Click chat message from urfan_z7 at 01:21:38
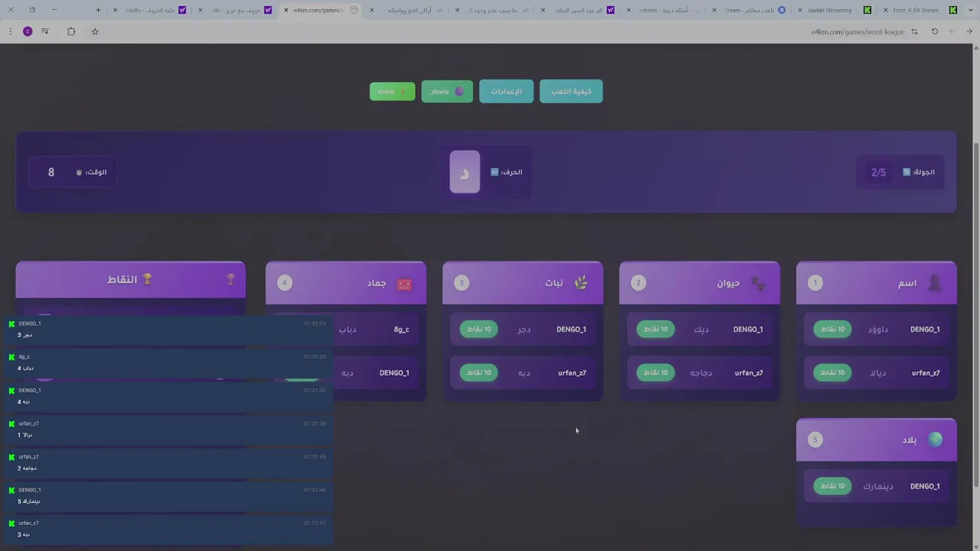This screenshot has height=551, width=980. click(167, 429)
